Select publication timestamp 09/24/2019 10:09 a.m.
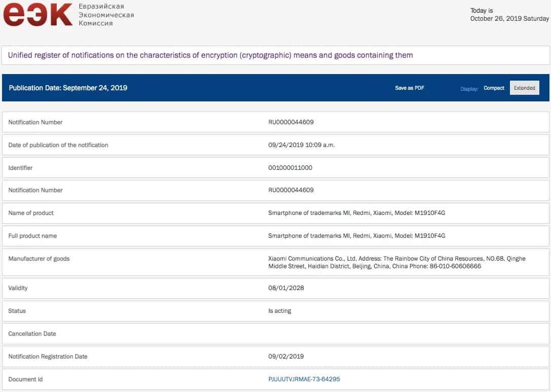The height and width of the screenshot is (392, 551). click(x=301, y=145)
